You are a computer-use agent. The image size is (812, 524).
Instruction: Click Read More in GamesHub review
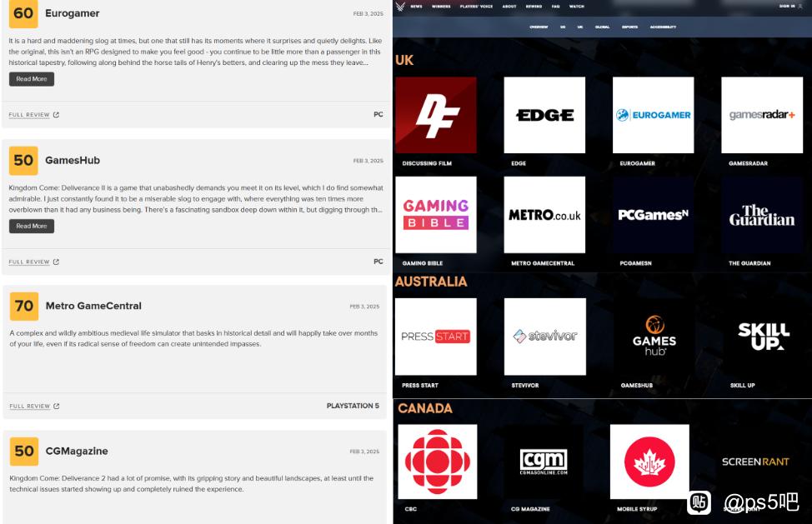pos(32,226)
